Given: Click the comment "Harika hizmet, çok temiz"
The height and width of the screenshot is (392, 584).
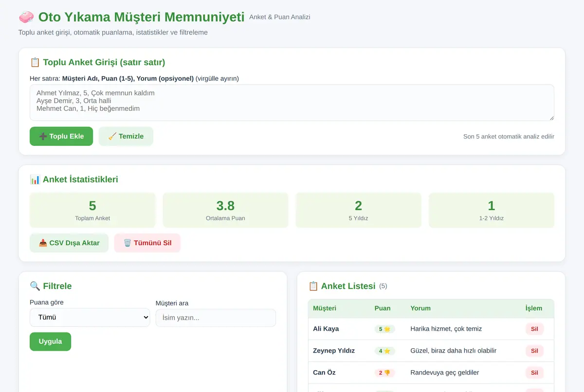Looking at the screenshot, I should tap(446, 329).
